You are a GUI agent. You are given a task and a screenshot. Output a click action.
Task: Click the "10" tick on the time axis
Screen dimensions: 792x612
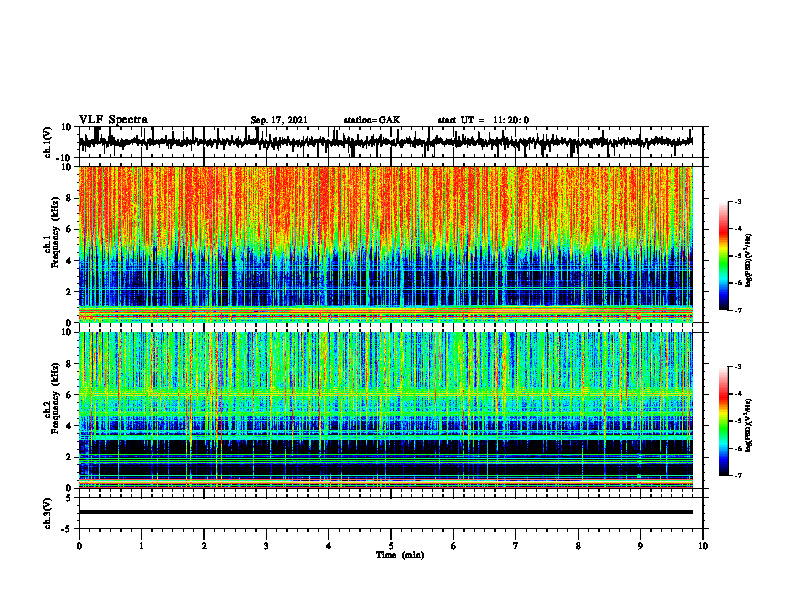click(703, 546)
